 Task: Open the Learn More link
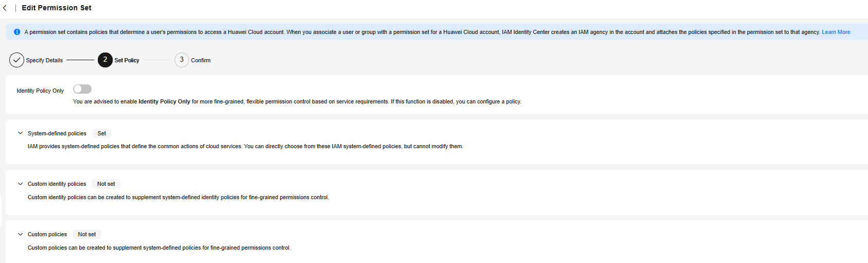[836, 32]
